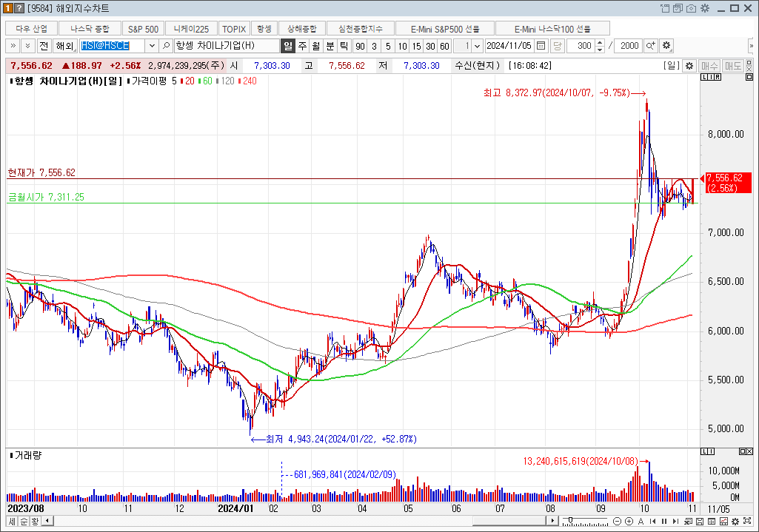The width and height of the screenshot is (759, 532).
Task: Click the 매수 (buy) button
Action: 709,66
